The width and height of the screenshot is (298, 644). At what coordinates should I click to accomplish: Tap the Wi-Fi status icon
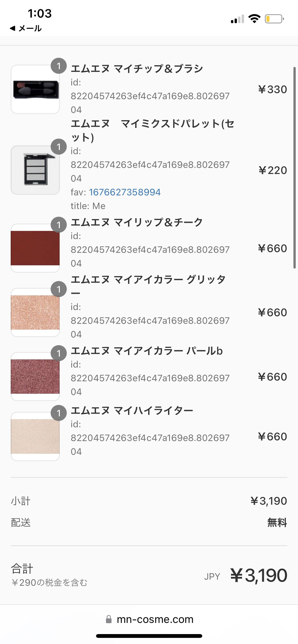click(x=254, y=19)
